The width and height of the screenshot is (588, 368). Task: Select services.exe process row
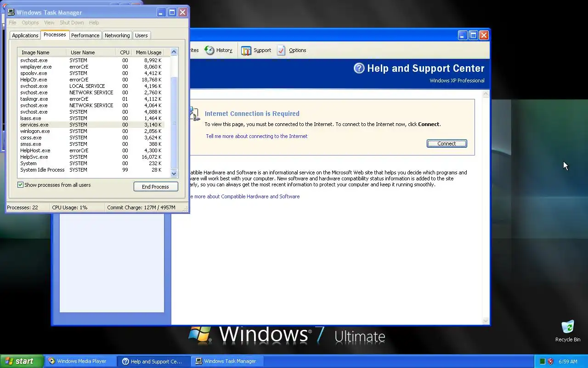(91, 125)
